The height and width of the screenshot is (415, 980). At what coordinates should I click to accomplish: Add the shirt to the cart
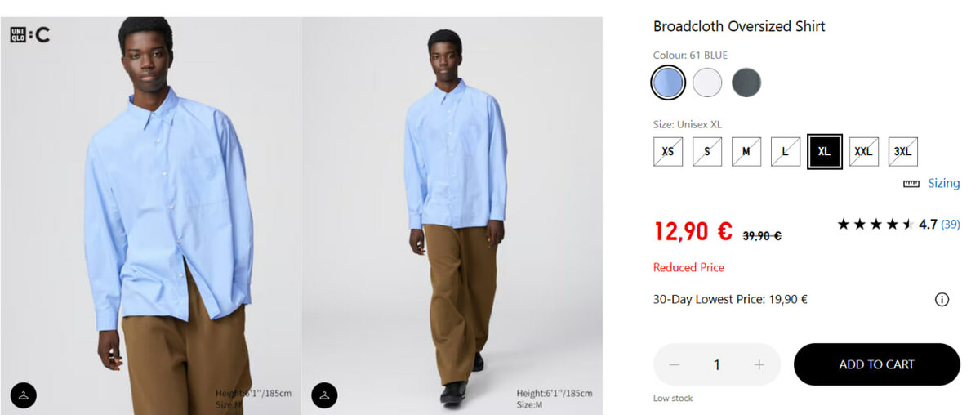click(877, 364)
